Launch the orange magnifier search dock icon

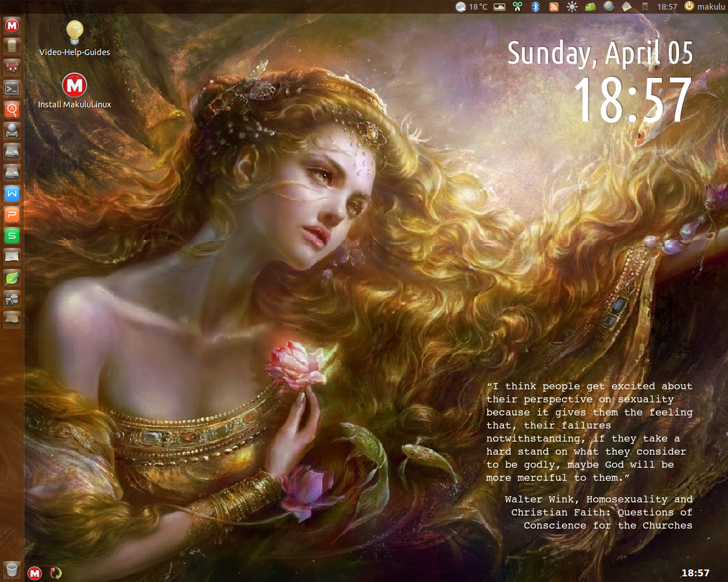click(x=12, y=110)
